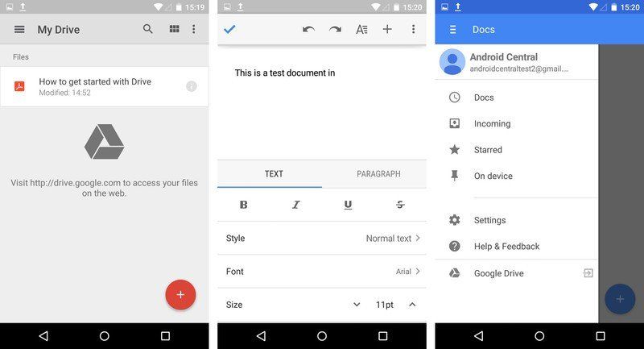Redo the last edit in document
The image size is (644, 349).
[x=335, y=29]
